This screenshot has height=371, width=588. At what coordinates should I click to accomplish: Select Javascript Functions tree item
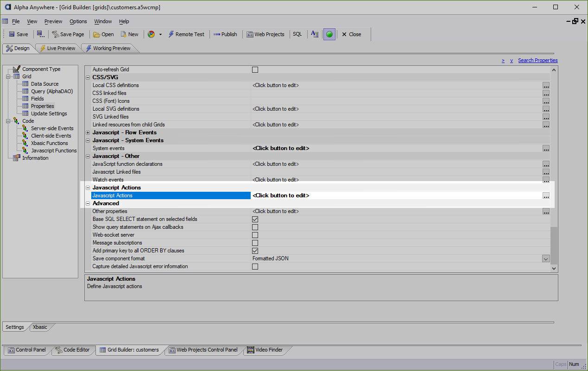[x=54, y=151]
